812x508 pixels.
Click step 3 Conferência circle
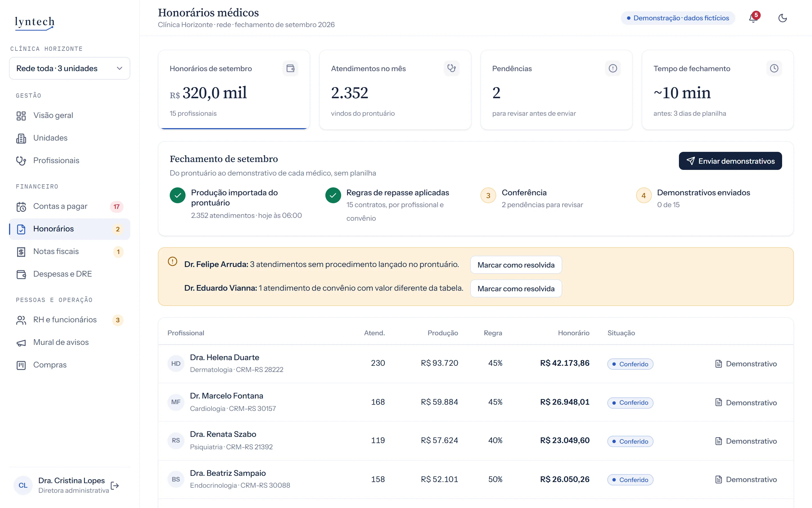pyautogui.click(x=488, y=195)
